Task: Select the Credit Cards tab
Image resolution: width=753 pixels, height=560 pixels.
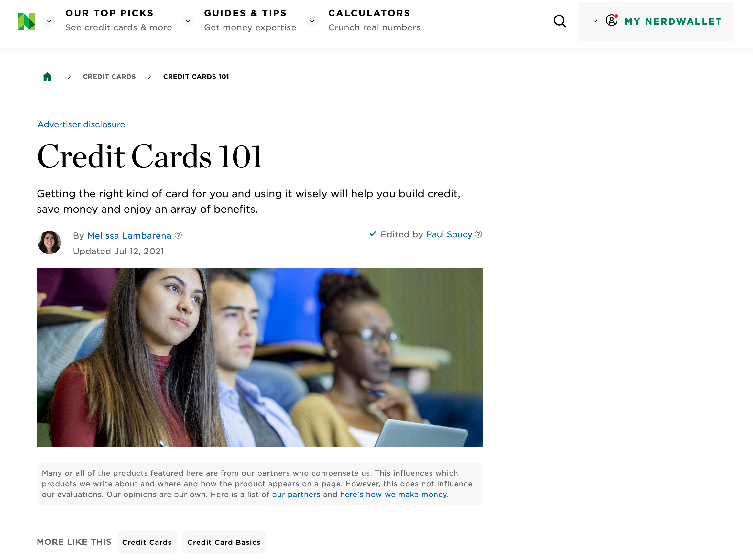Action: coord(146,542)
